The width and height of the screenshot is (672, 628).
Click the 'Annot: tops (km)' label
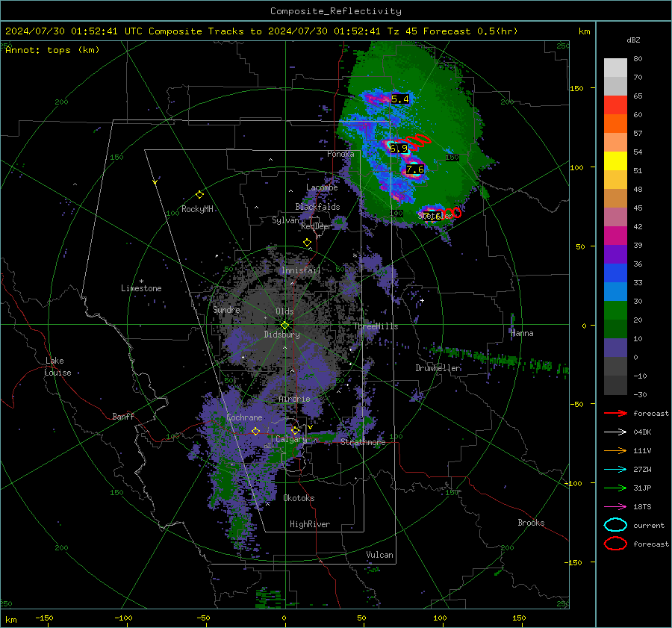coord(52,50)
